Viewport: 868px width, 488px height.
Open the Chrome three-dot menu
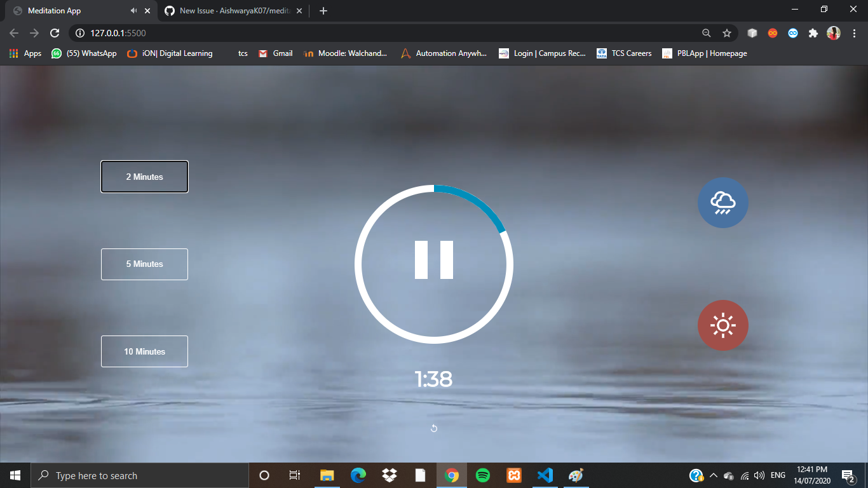(x=853, y=33)
